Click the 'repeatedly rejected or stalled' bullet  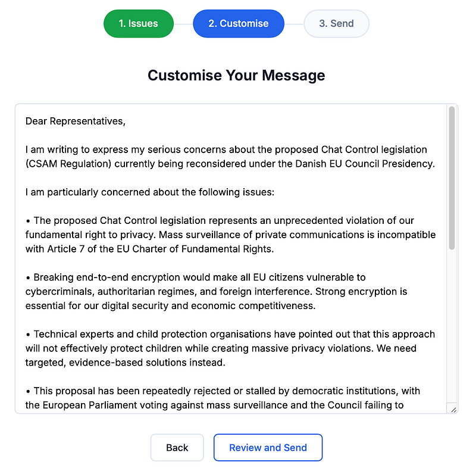226,391
